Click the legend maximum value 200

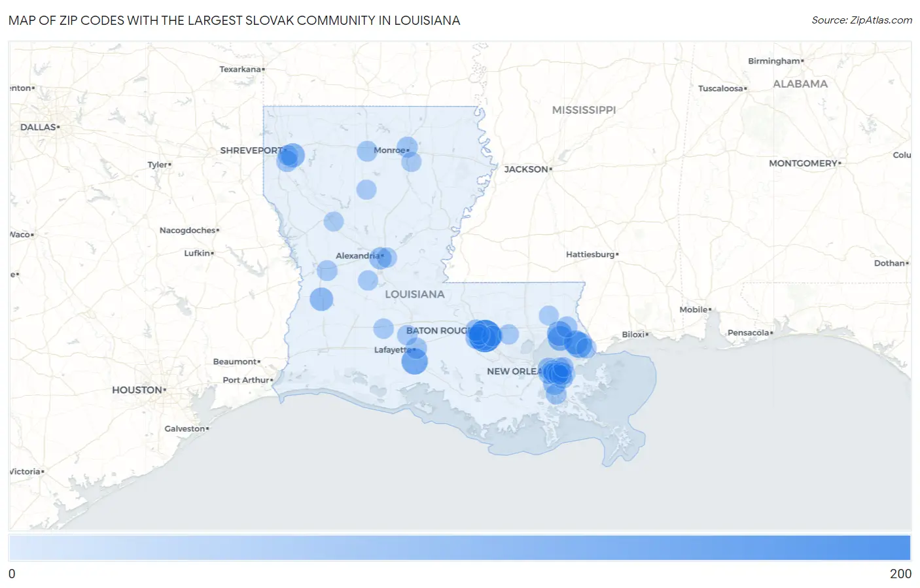coord(900,574)
